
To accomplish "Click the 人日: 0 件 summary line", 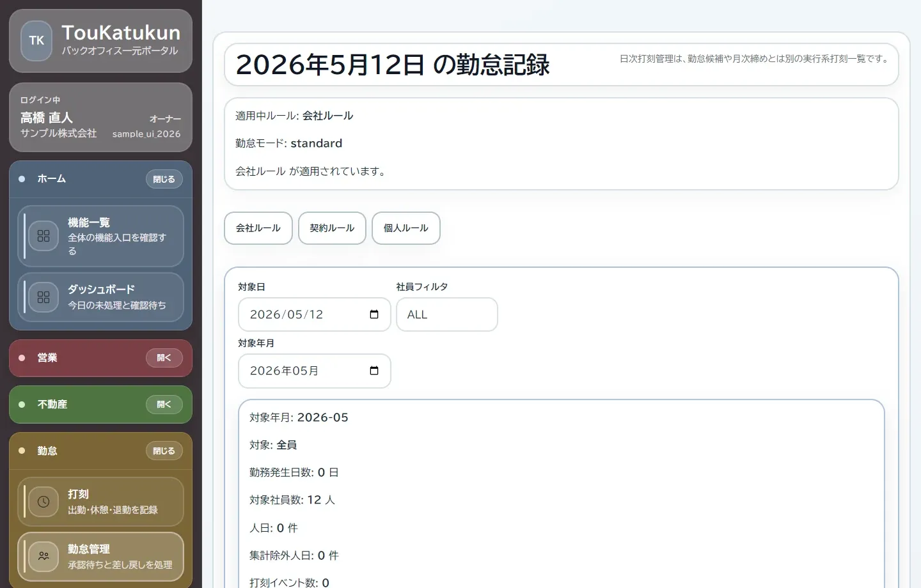I will click(274, 528).
